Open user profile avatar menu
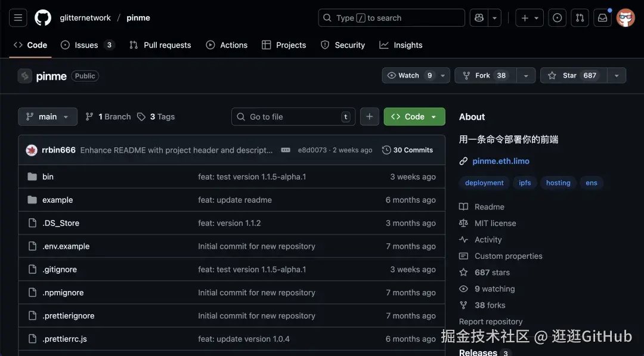 click(x=626, y=18)
